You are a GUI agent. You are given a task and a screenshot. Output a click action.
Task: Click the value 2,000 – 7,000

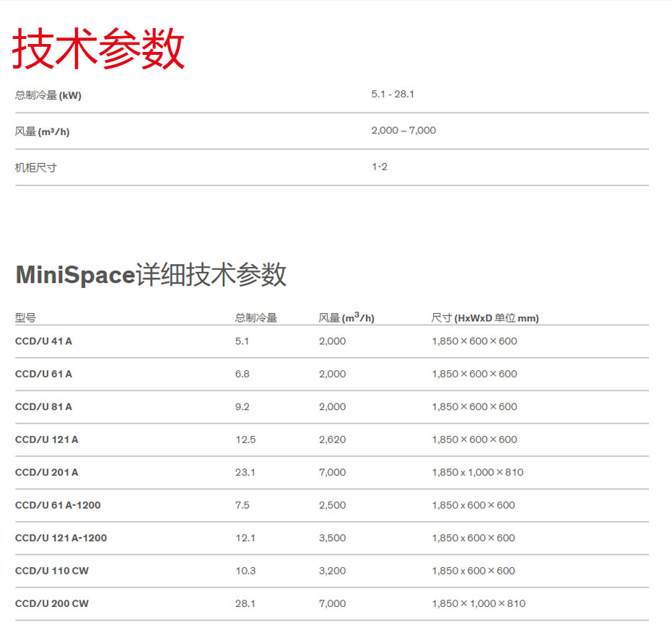(x=403, y=131)
